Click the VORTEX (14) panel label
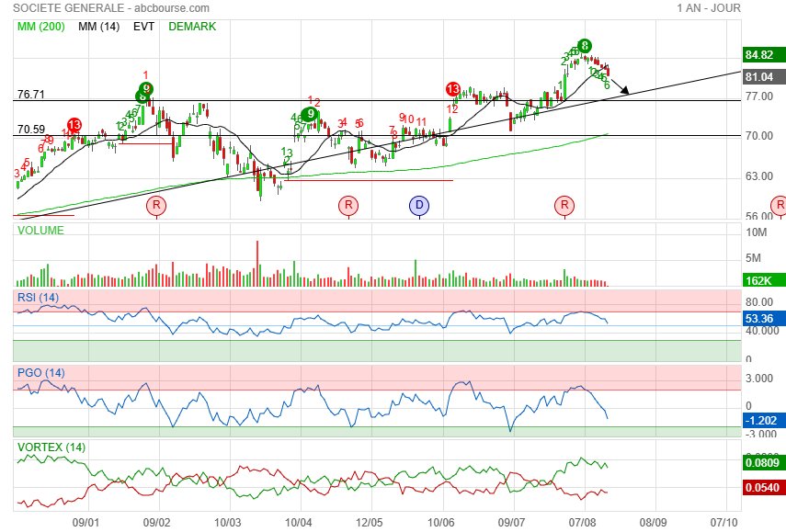 click(51, 447)
